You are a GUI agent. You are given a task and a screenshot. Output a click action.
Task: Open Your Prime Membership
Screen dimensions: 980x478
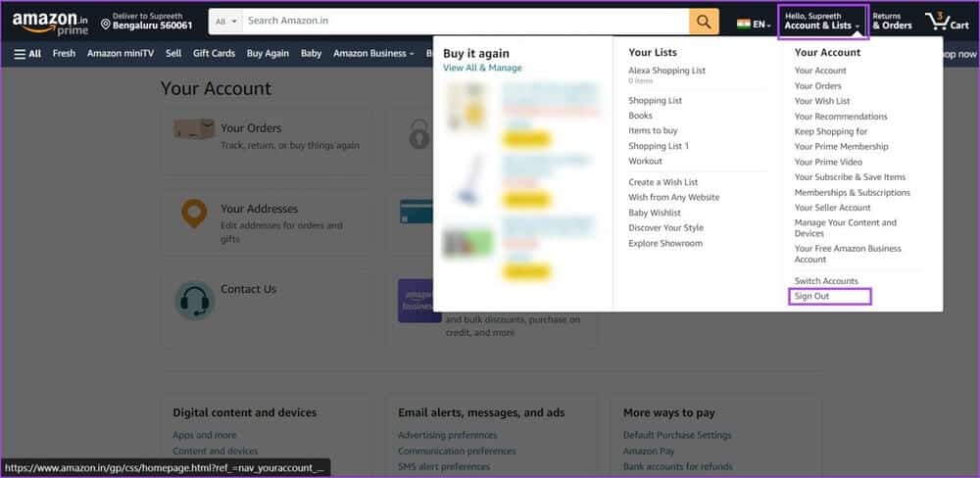pyautogui.click(x=841, y=147)
